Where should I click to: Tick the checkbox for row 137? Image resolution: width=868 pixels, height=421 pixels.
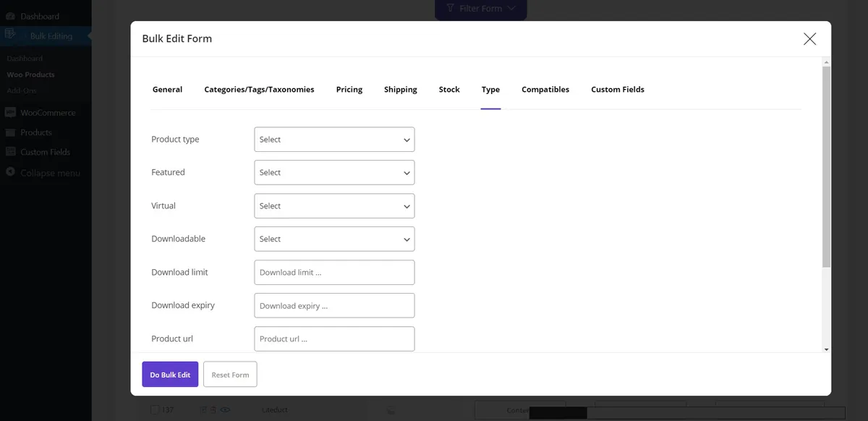155,410
